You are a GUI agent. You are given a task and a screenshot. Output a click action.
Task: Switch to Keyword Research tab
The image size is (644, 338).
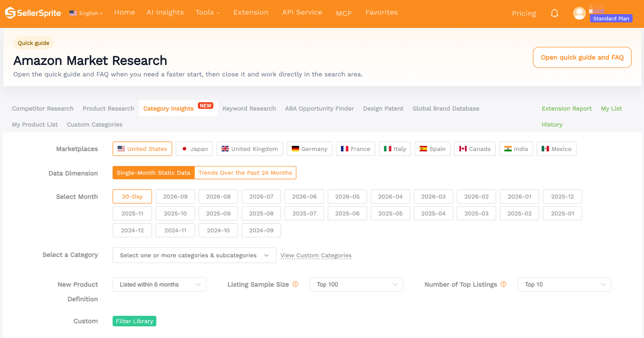249,109
